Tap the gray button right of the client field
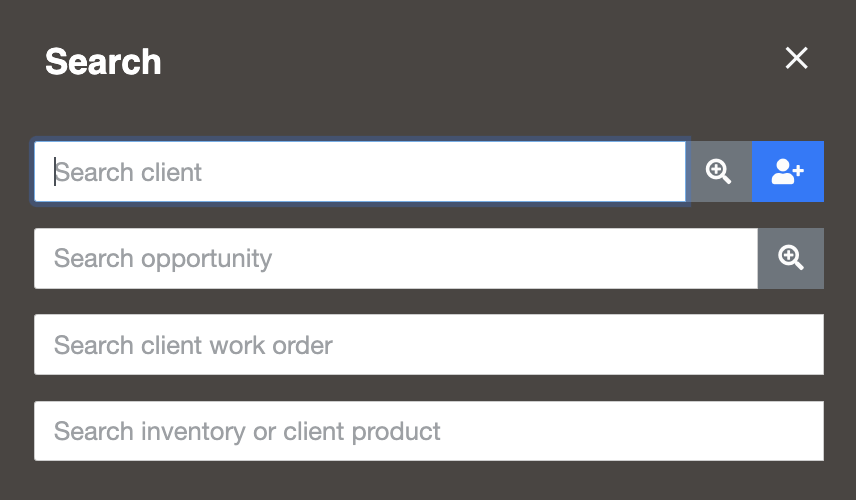Screen dimensions: 856x500 tap(719, 171)
